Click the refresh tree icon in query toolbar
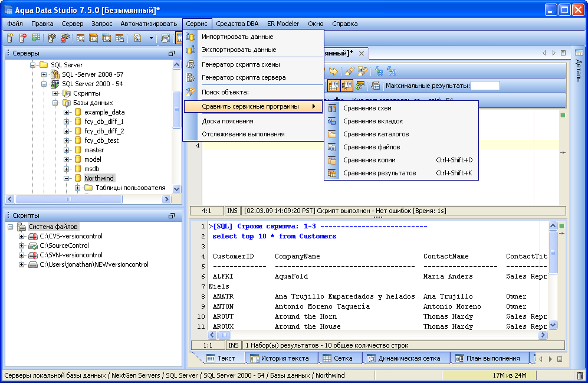This screenshot has height=383, width=588. click(x=360, y=86)
